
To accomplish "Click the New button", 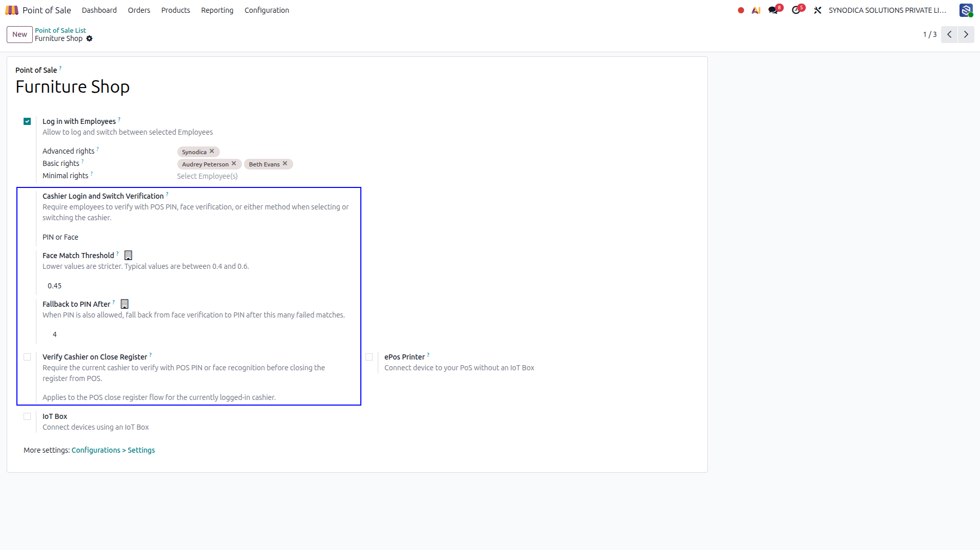I will coord(19,34).
